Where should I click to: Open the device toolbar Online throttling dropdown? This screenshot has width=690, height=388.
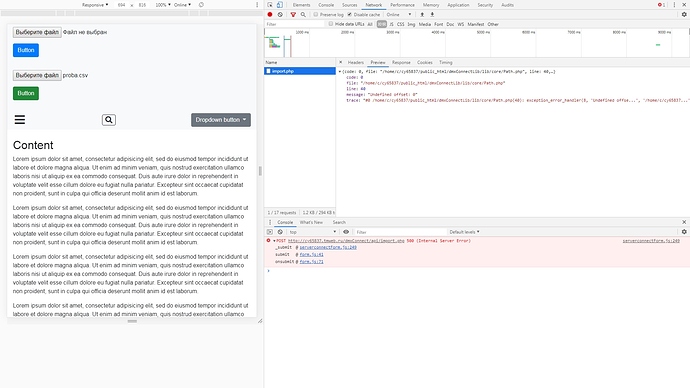coord(182,5)
